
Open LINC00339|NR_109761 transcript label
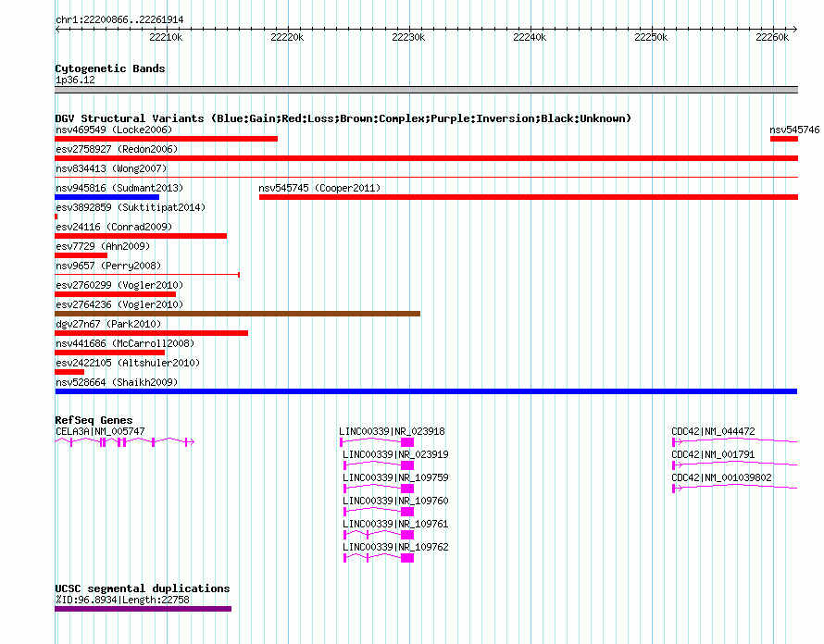[395, 524]
